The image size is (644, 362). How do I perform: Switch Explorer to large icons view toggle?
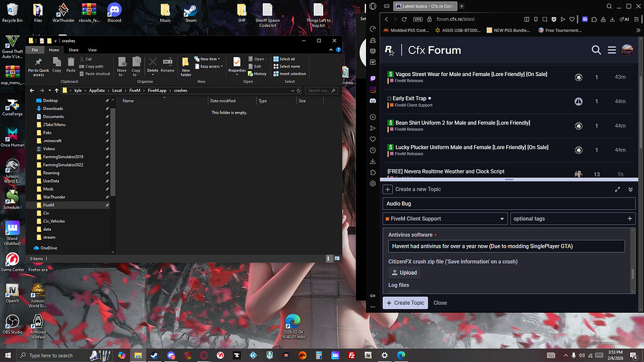coord(337,258)
